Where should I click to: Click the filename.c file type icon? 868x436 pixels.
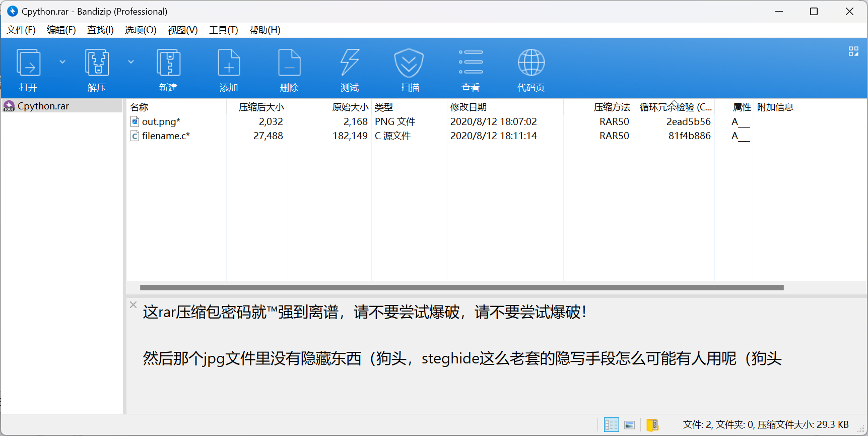tap(135, 136)
